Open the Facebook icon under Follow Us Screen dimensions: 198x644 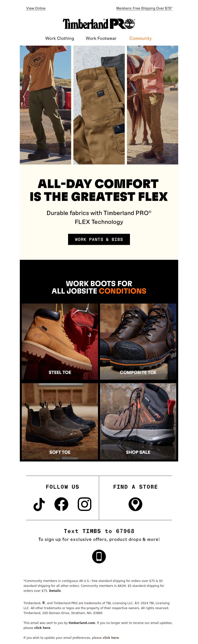coord(61,504)
